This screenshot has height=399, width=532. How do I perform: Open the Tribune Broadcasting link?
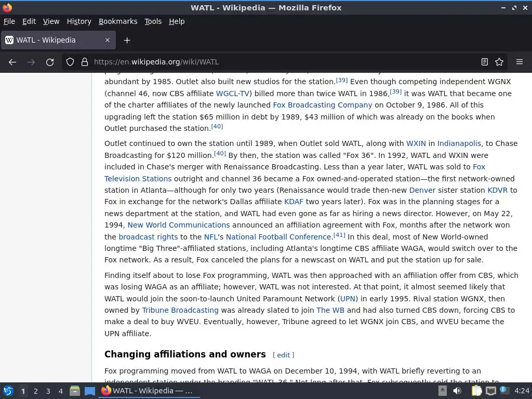(180, 311)
